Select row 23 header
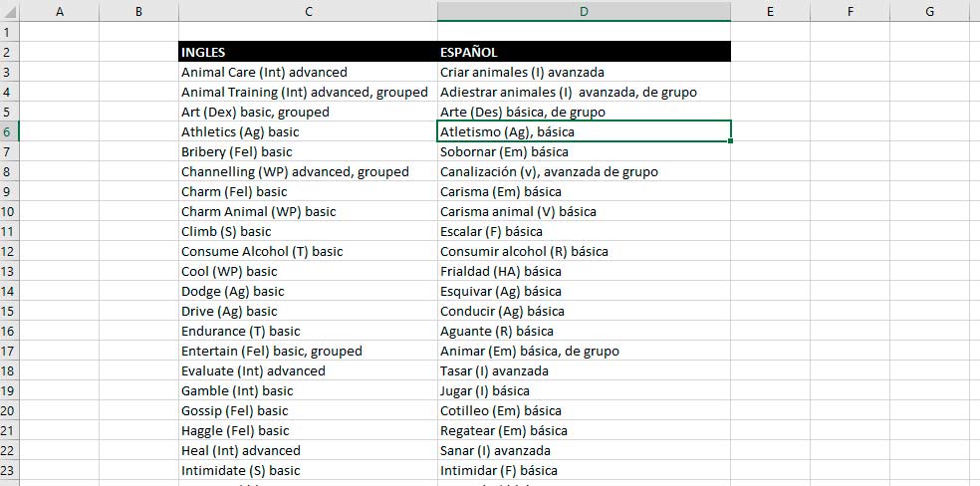The height and width of the screenshot is (486, 980). (x=10, y=470)
